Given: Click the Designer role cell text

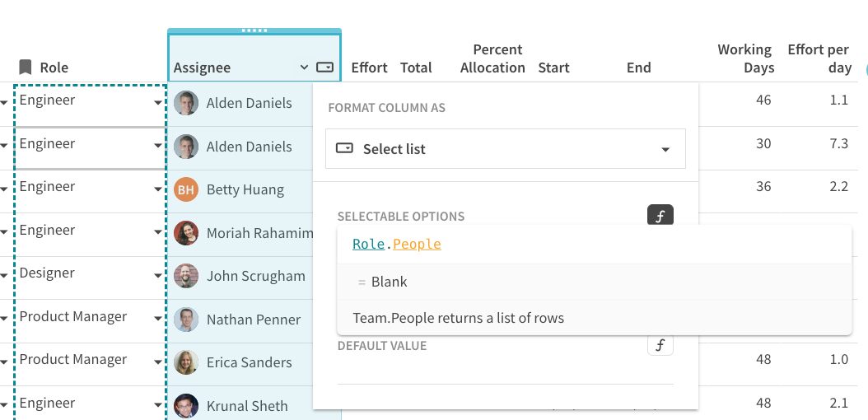Looking at the screenshot, I should (x=47, y=273).
